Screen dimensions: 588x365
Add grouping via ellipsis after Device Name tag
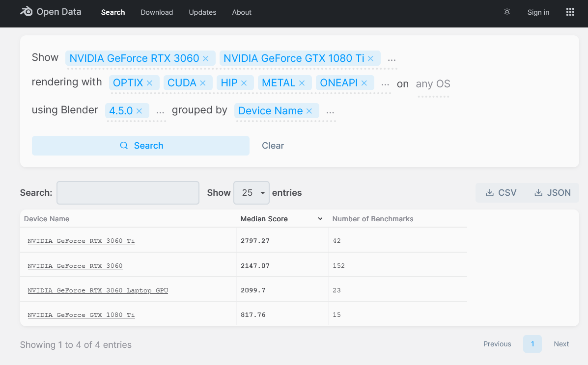click(330, 111)
